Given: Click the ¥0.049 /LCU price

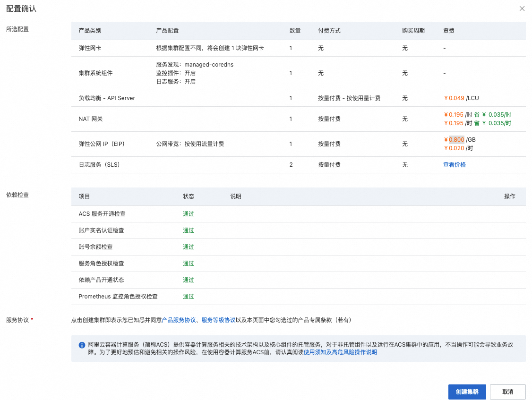Looking at the screenshot, I should (x=461, y=98).
